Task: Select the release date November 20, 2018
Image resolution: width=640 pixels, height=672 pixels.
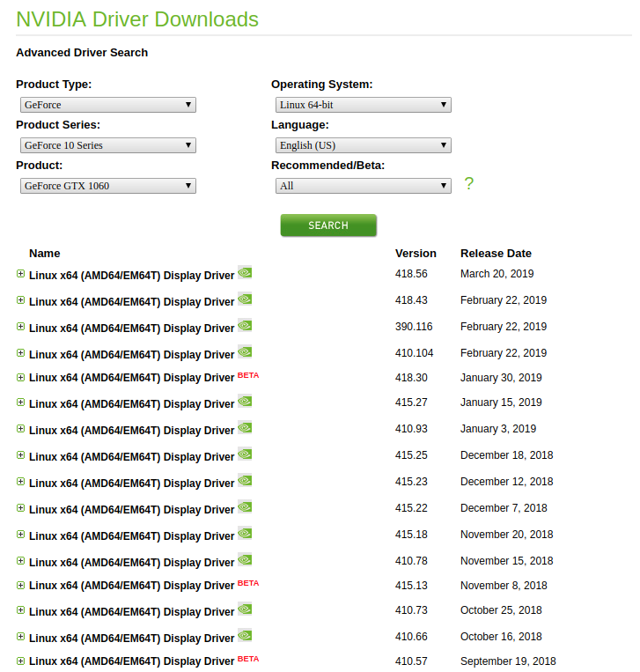Action: pos(506,534)
